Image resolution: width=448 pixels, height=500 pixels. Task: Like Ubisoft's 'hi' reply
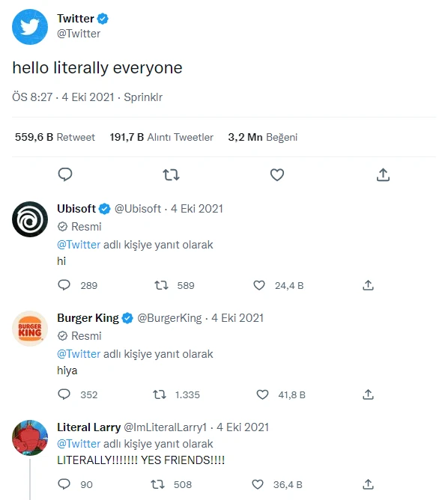(x=259, y=285)
